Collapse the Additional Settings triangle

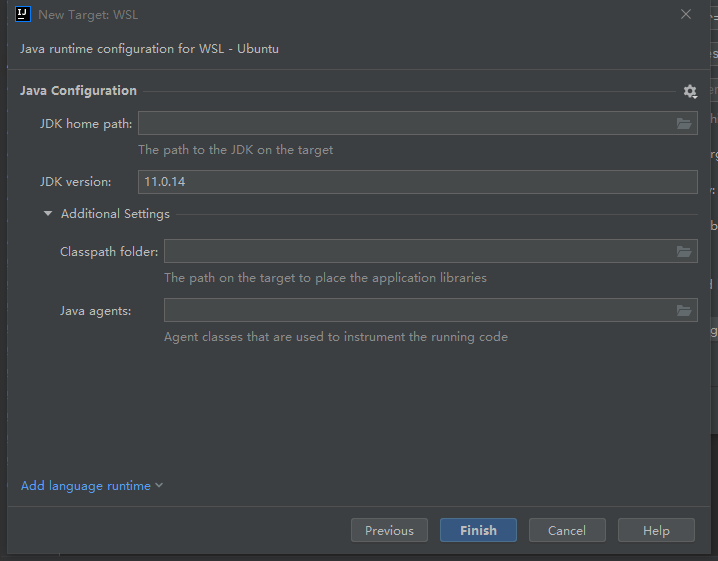(x=48, y=213)
